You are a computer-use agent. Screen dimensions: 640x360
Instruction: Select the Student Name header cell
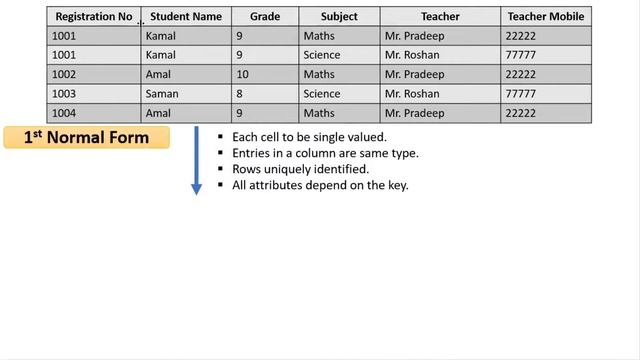pos(186,16)
